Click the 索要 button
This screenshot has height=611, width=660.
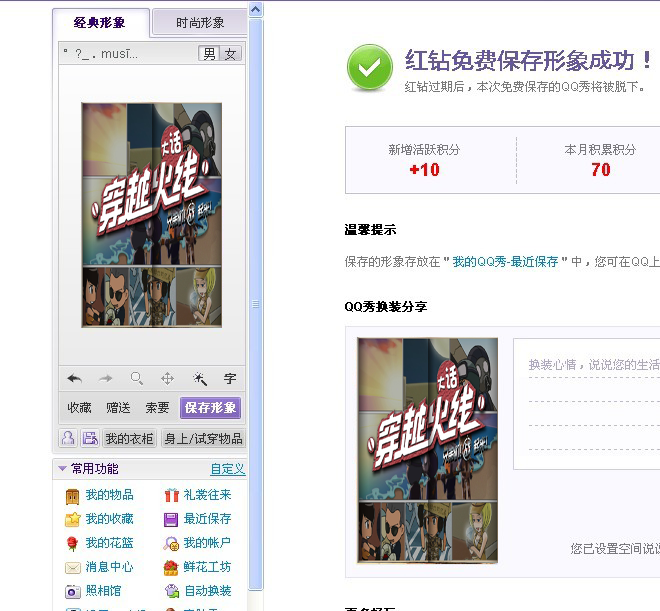click(157, 407)
